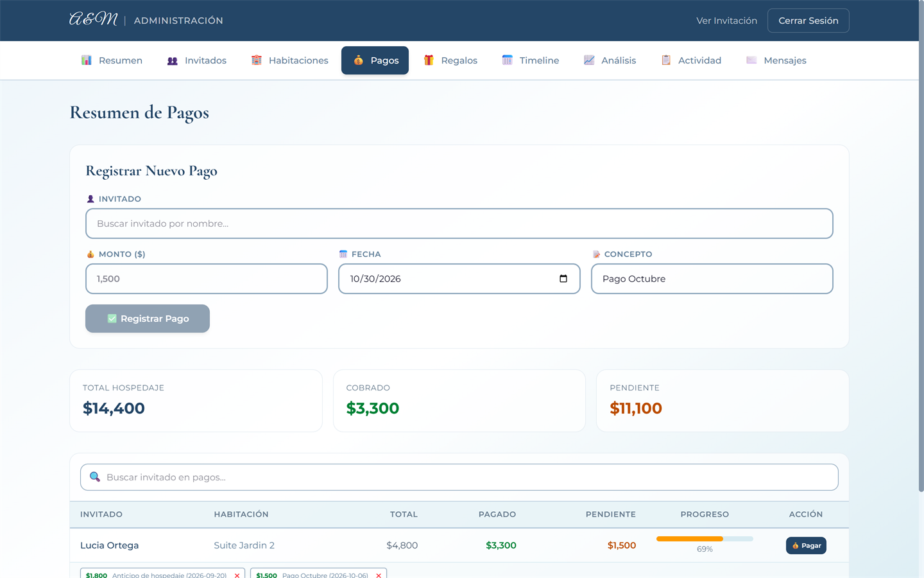Viewport: 924px width, 578px height.
Task: Click the 69% progress label
Action: [705, 549]
